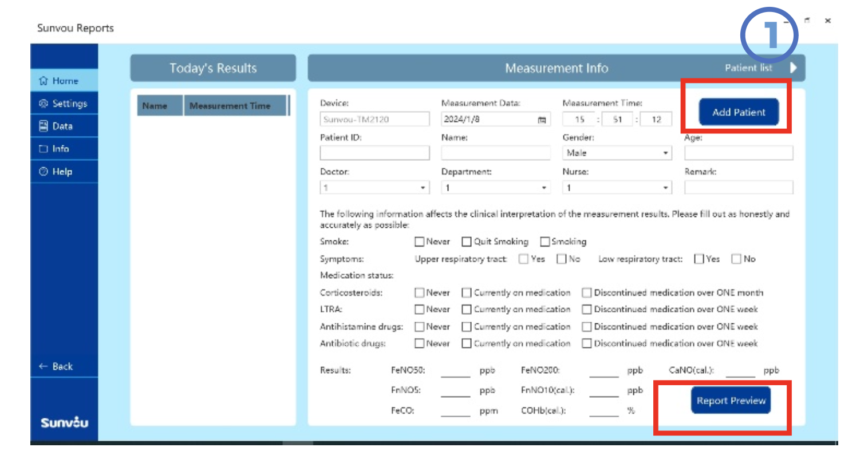Enable Yes for upper respiratory tract symptoms

click(523, 259)
